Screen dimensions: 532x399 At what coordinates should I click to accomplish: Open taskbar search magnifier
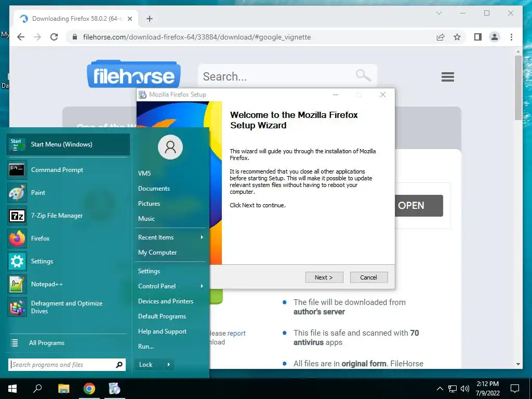(37, 389)
